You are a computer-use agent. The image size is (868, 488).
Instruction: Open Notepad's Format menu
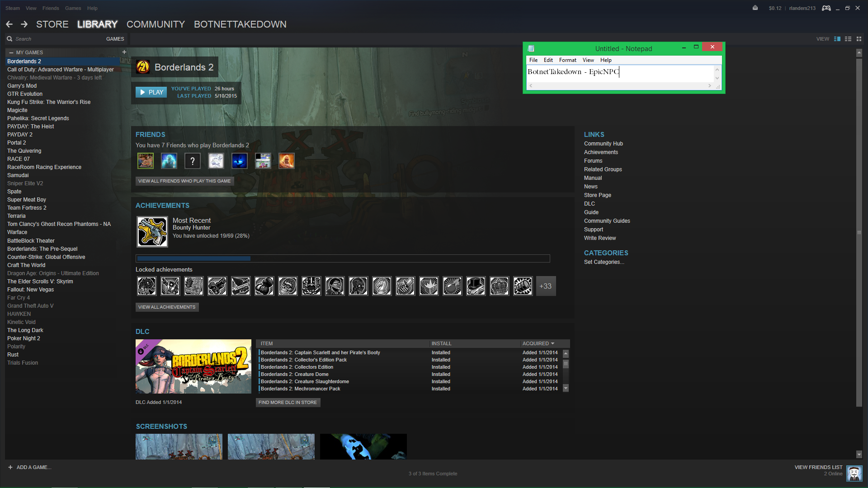567,60
